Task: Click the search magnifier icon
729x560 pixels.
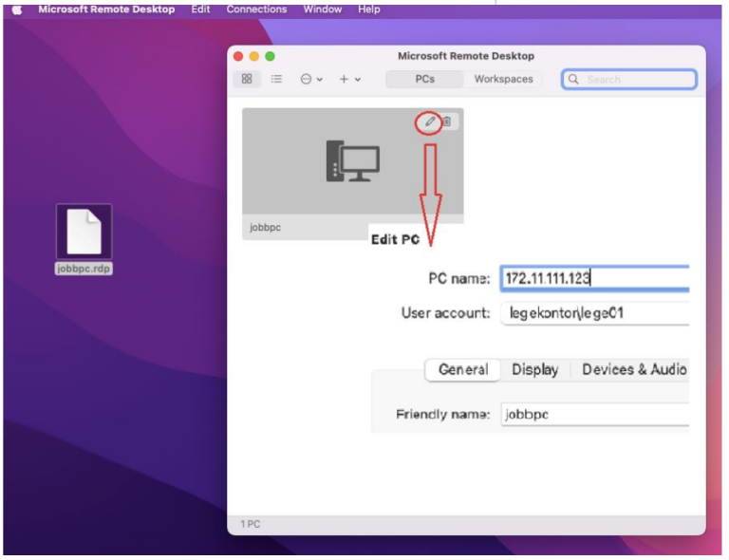Action: point(573,80)
